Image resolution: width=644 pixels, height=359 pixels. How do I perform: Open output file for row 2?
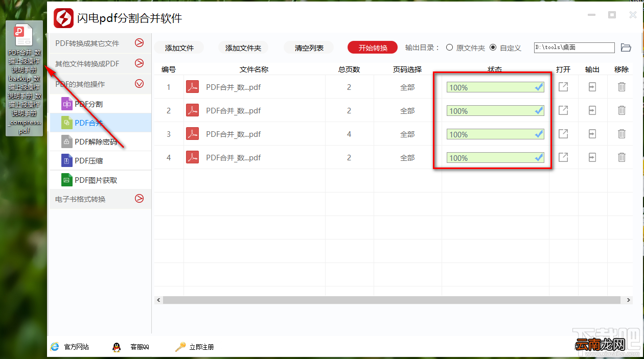pos(563,110)
